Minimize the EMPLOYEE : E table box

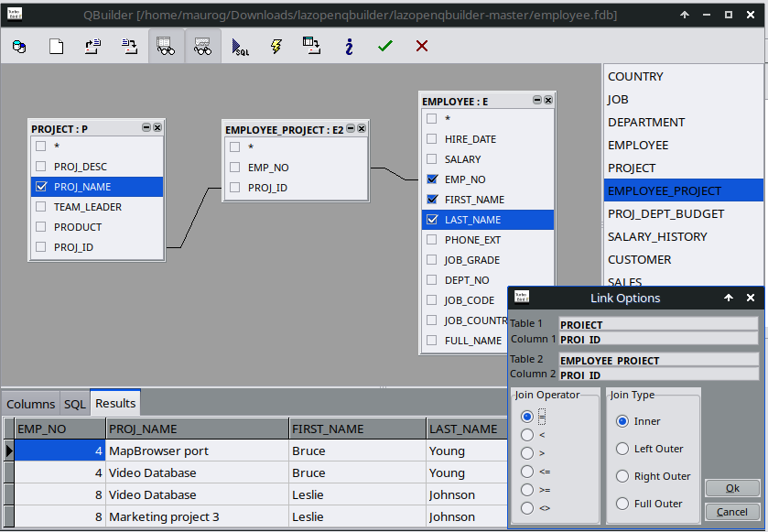tap(537, 100)
